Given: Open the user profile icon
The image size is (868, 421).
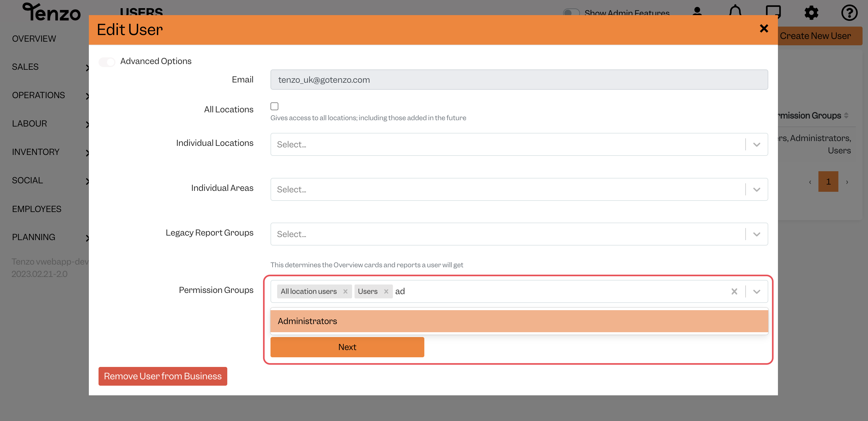Looking at the screenshot, I should click(697, 12).
